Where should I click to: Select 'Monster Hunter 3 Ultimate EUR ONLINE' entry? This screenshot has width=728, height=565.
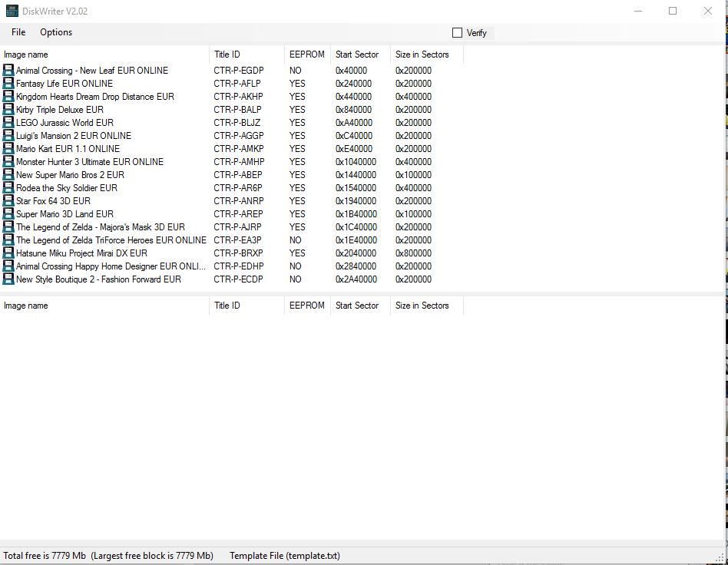point(90,161)
